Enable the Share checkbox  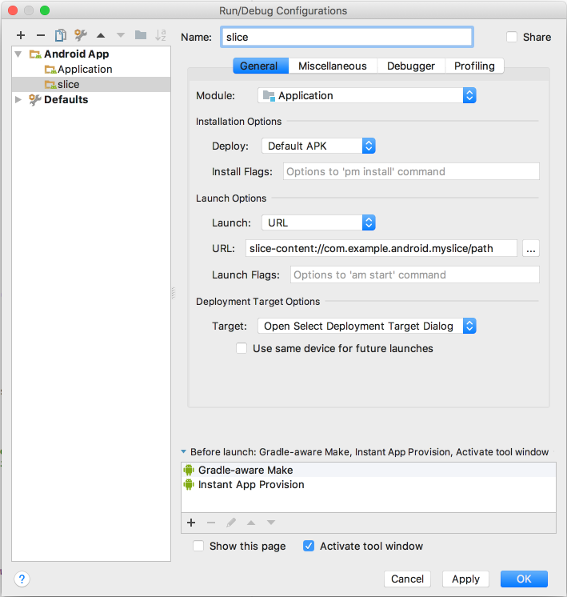[x=512, y=37]
